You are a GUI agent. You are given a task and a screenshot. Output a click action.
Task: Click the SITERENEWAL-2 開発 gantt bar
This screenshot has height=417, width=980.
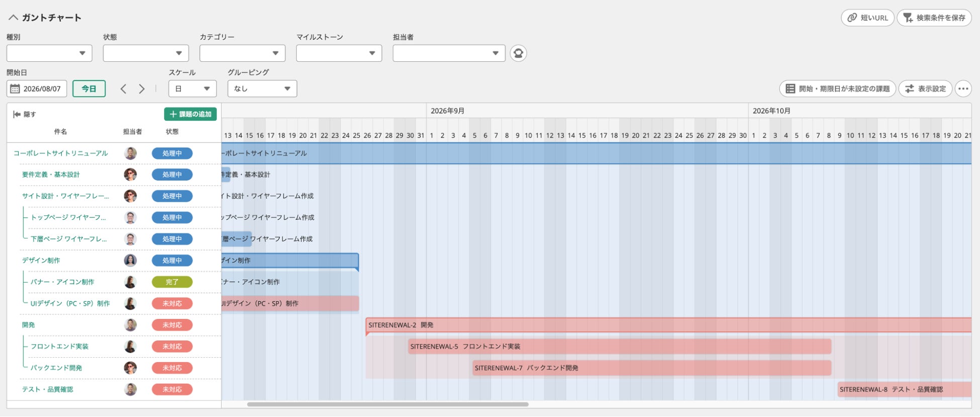(668, 325)
